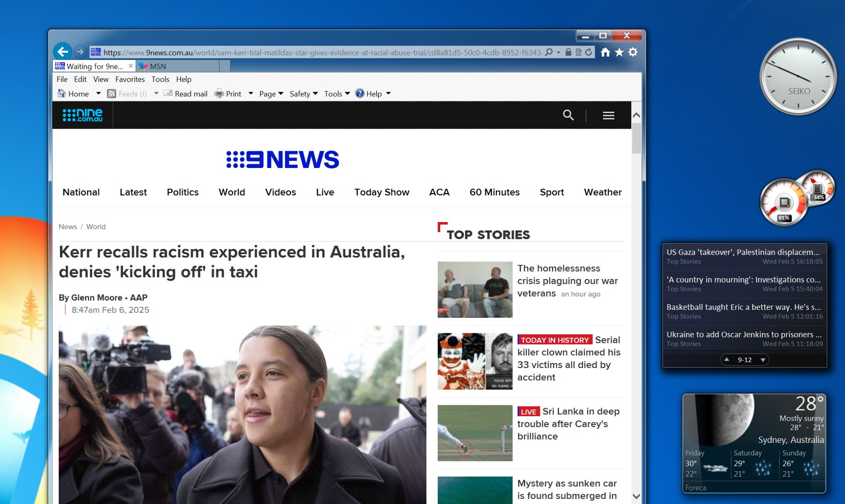Image resolution: width=845 pixels, height=504 pixels.
Task: Open the Tools gear icon
Action: [x=633, y=52]
